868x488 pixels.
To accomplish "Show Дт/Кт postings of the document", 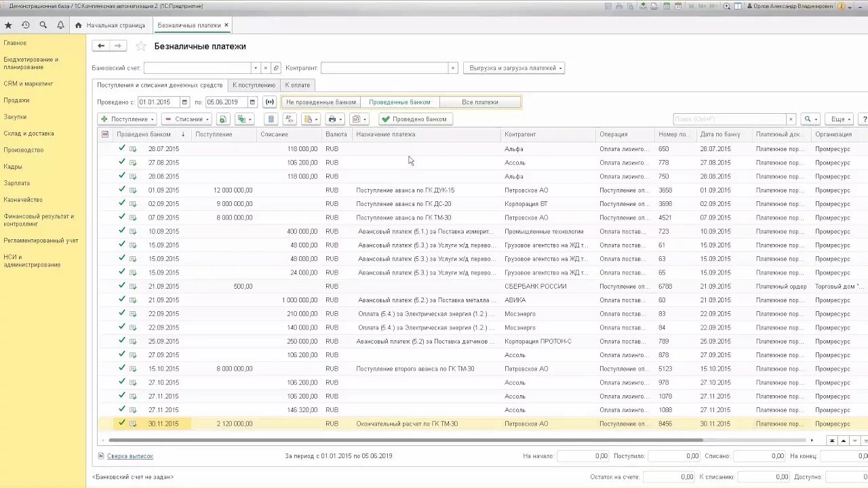I will point(290,119).
